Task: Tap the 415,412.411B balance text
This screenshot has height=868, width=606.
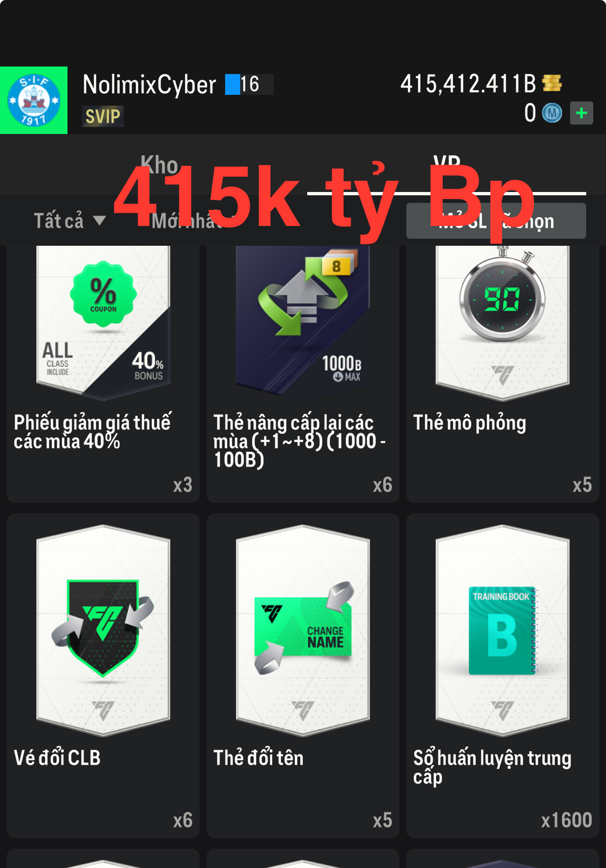Action: [x=468, y=84]
